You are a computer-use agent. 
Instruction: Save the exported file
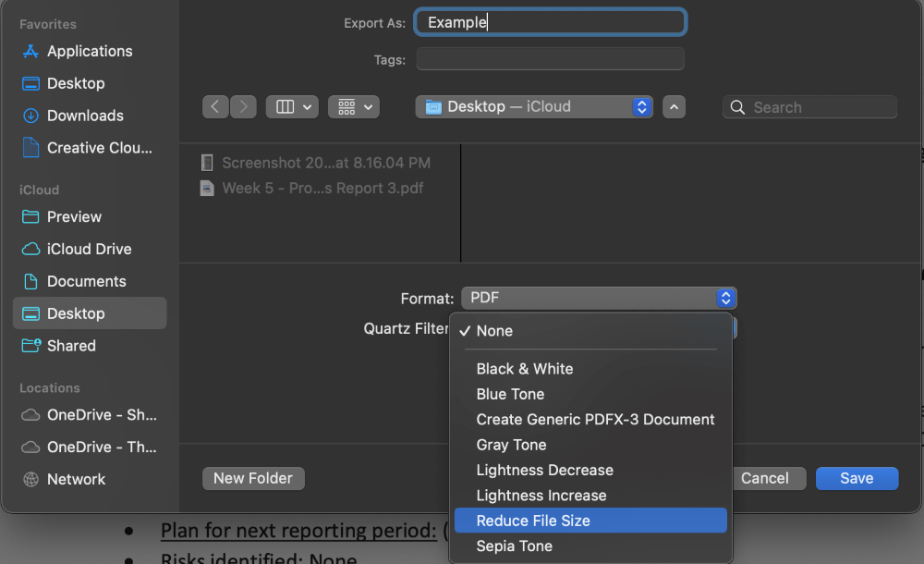pos(857,478)
